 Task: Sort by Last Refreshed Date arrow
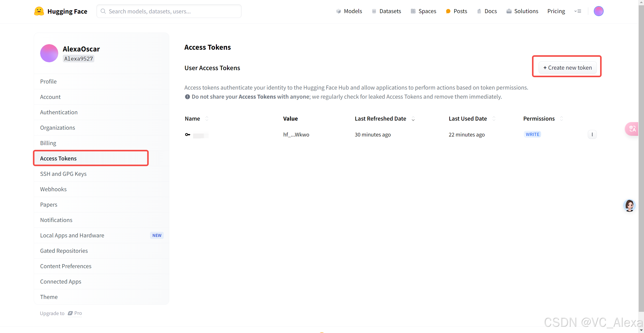[413, 119]
